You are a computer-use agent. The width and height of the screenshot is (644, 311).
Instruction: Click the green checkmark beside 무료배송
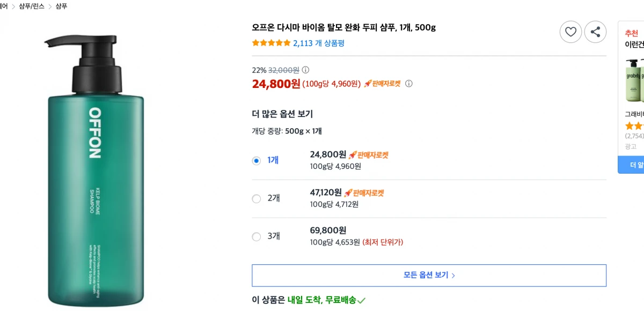point(361,300)
